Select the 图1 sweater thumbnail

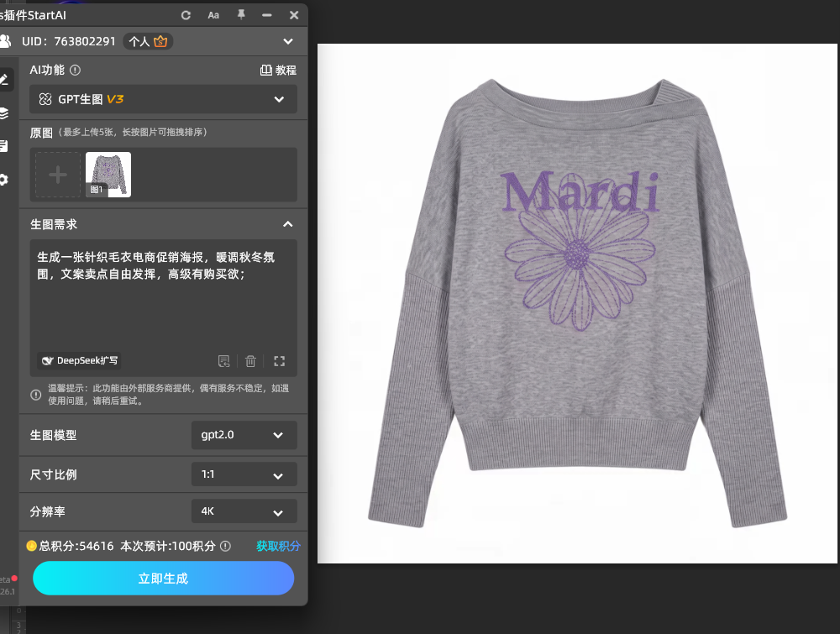pos(108,175)
